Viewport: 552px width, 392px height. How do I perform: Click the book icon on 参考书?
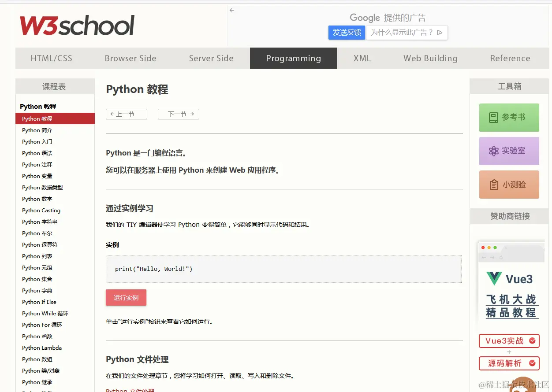coord(493,118)
